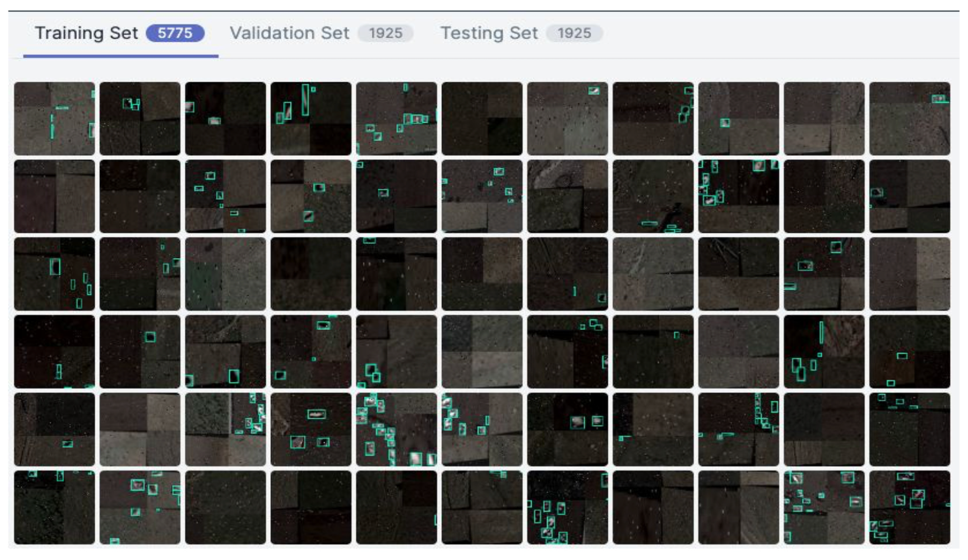Image resolution: width=968 pixels, height=560 pixels.
Task: Click the 1925 badge beside Testing Set
Action: pos(574,33)
